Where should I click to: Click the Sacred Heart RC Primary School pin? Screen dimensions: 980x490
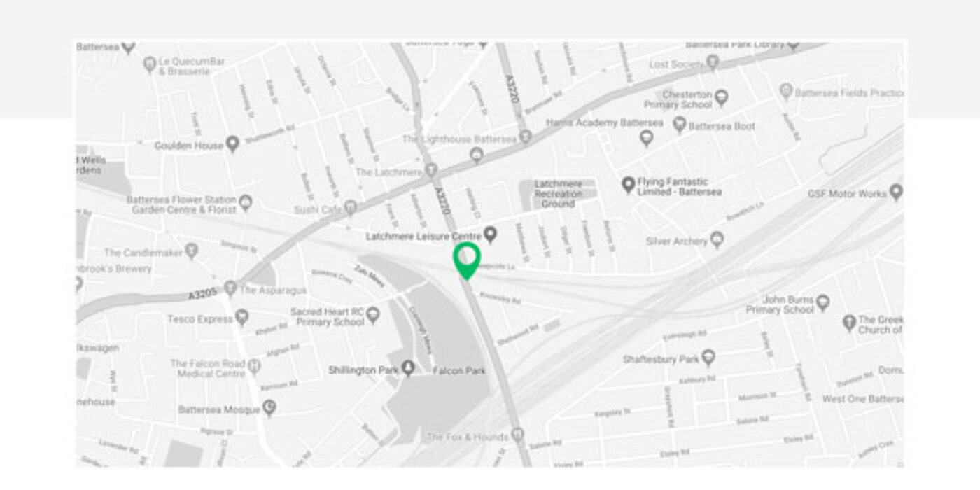click(373, 315)
